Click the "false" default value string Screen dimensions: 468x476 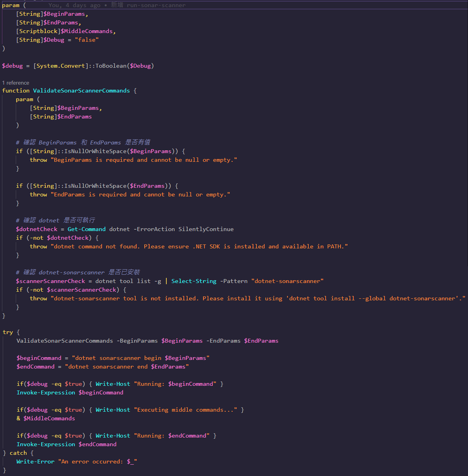87,40
